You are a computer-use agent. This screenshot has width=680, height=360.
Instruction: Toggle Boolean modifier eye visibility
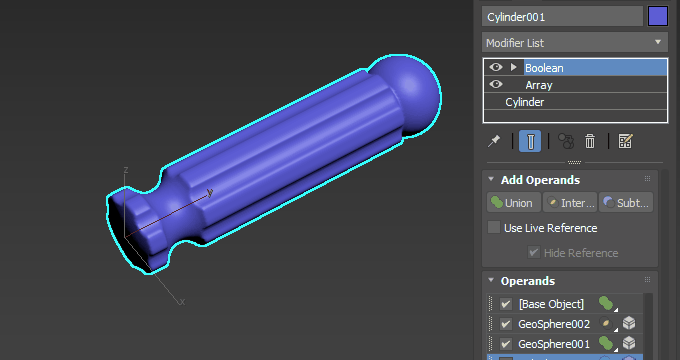tap(496, 67)
